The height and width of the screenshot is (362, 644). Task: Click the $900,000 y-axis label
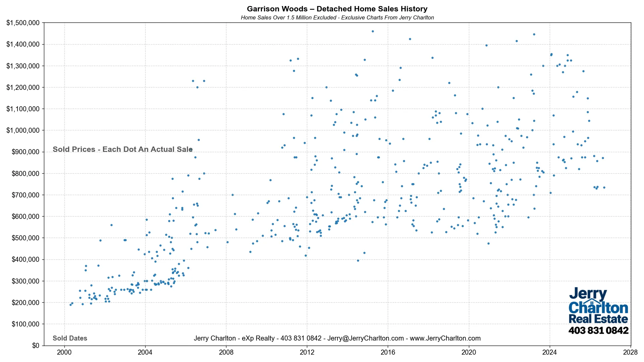click(x=25, y=152)
